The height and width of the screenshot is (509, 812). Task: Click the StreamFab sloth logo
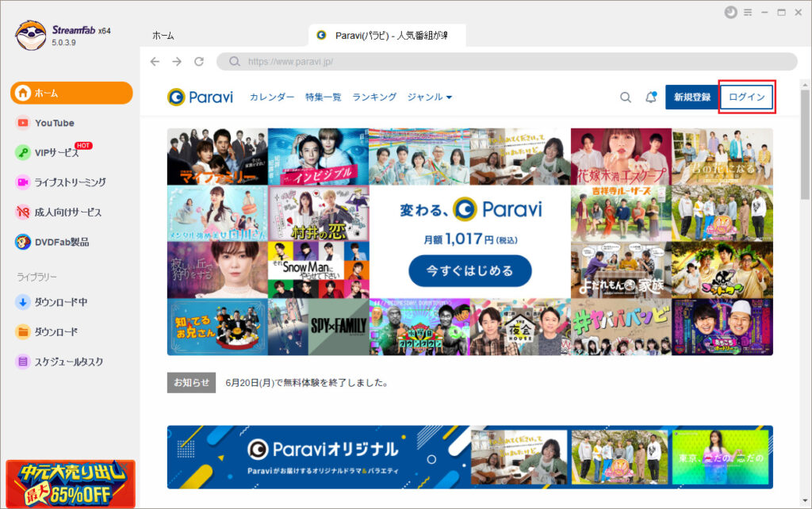pos(31,35)
